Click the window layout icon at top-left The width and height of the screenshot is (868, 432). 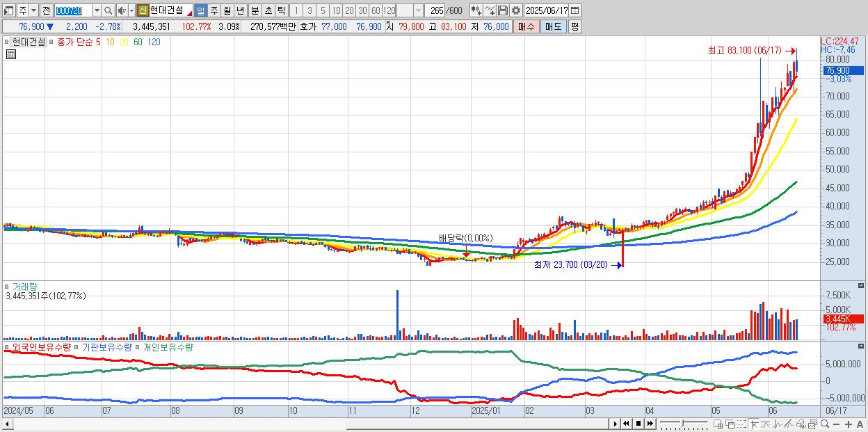click(x=9, y=10)
